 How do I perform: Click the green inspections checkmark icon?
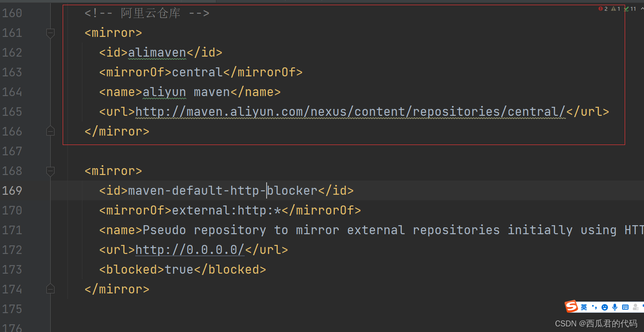pyautogui.click(x=626, y=9)
